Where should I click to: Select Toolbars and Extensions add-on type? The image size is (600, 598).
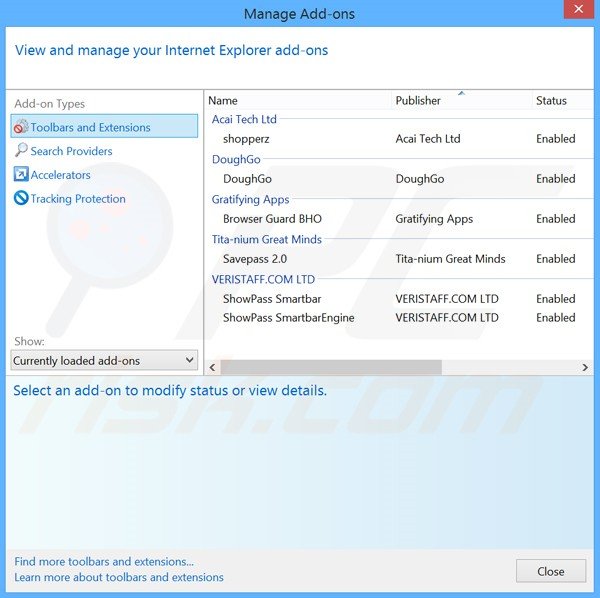coord(104,126)
